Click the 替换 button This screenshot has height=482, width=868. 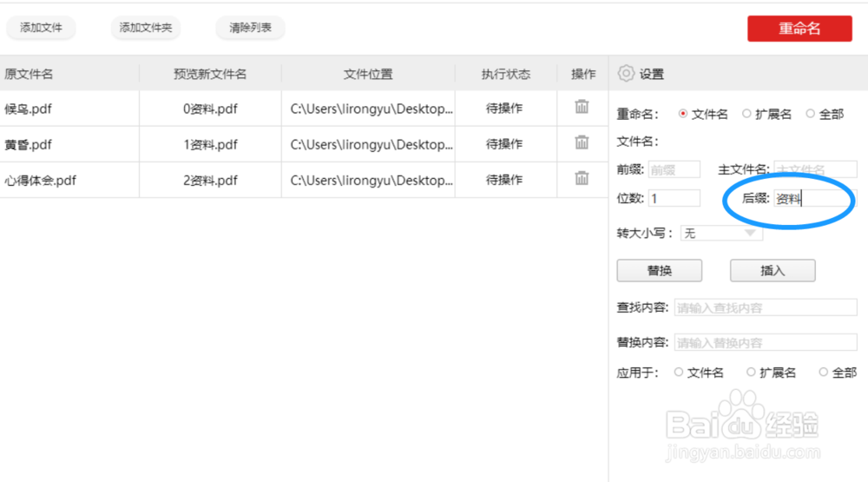pyautogui.click(x=660, y=270)
